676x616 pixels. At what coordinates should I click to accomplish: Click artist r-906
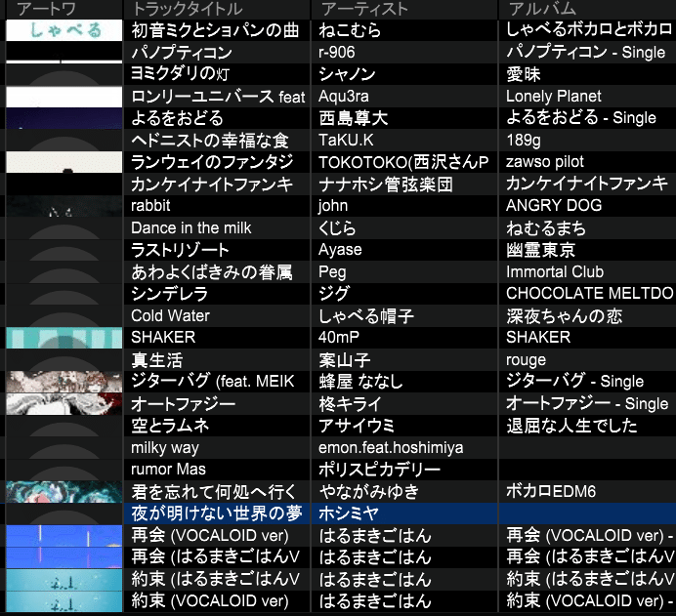coord(337,52)
